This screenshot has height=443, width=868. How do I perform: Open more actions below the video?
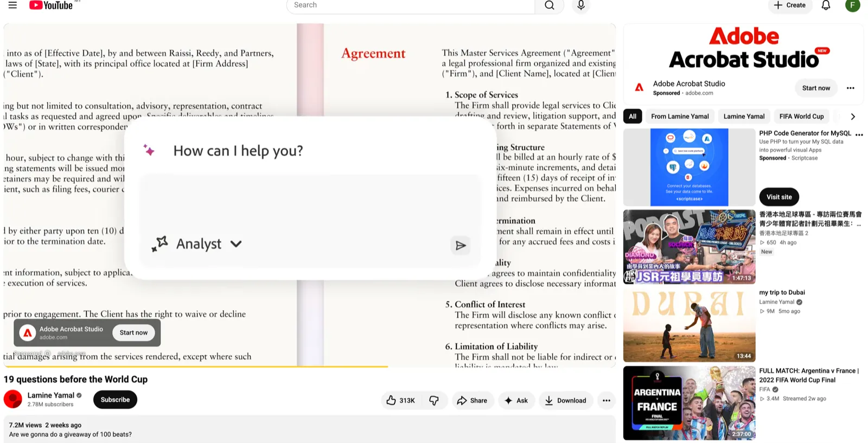point(606,400)
